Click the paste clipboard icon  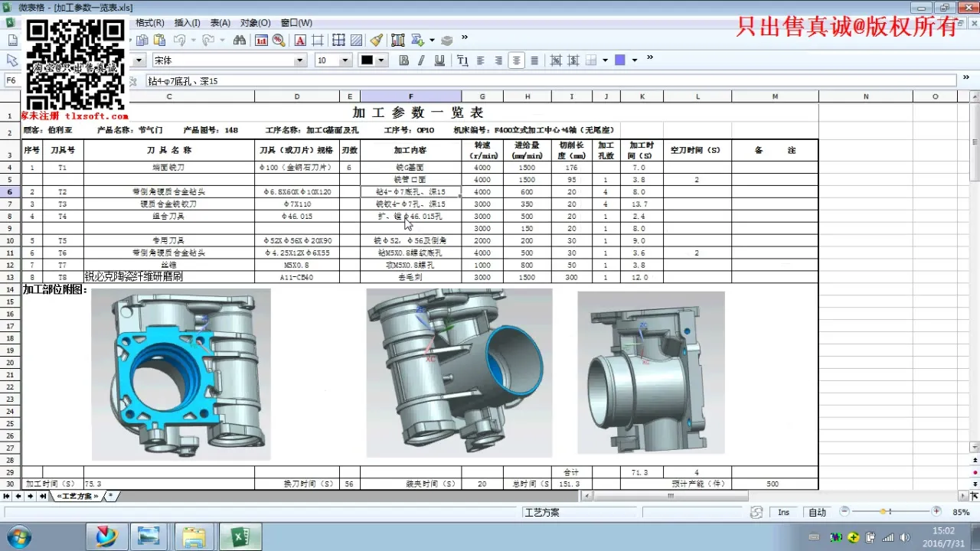159,41
